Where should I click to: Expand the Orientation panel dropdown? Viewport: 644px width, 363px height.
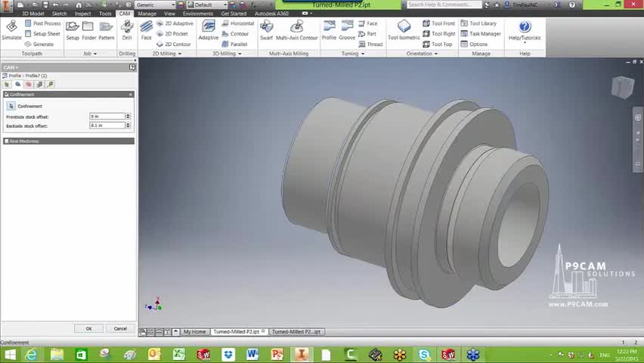422,54
